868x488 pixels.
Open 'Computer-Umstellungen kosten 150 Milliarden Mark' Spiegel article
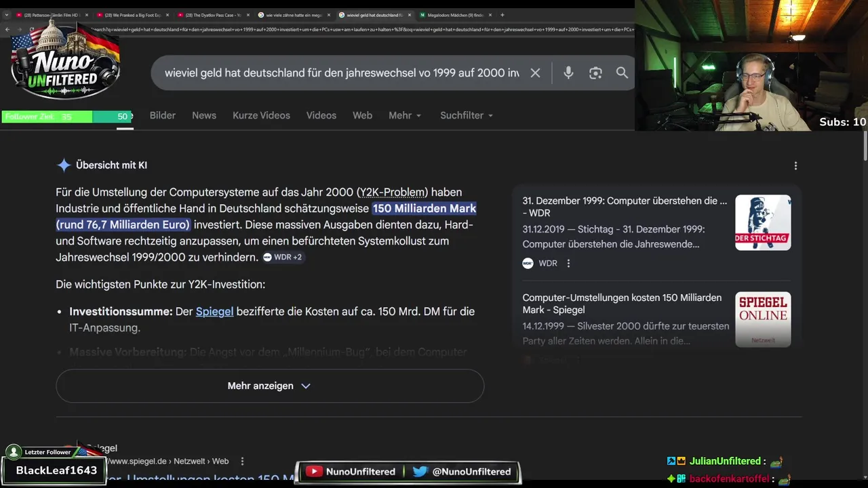click(x=622, y=304)
